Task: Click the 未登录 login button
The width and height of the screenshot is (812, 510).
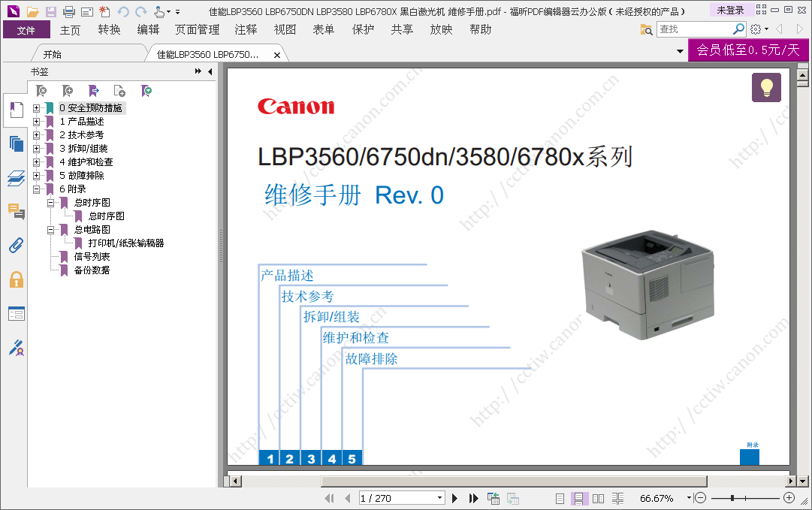Action: (730, 10)
